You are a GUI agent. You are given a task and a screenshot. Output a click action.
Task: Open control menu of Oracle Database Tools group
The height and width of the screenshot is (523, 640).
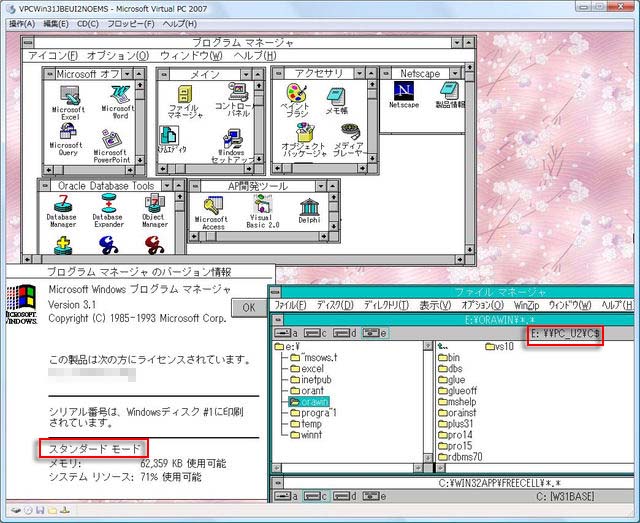pos(45,186)
